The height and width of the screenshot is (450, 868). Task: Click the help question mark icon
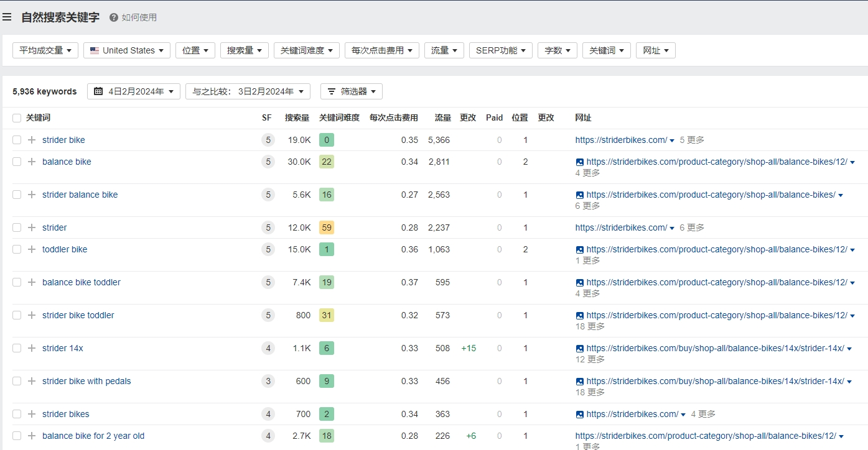point(113,17)
